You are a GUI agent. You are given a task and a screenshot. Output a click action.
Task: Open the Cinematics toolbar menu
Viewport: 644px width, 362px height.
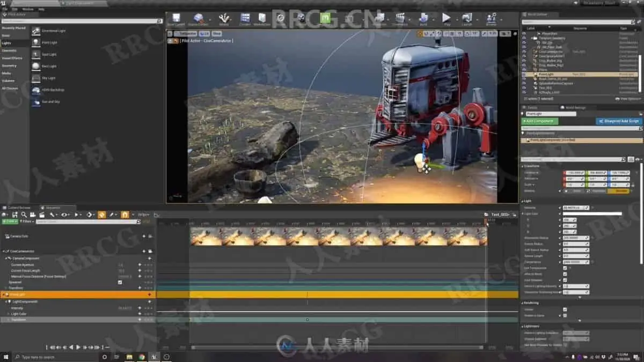click(400, 19)
